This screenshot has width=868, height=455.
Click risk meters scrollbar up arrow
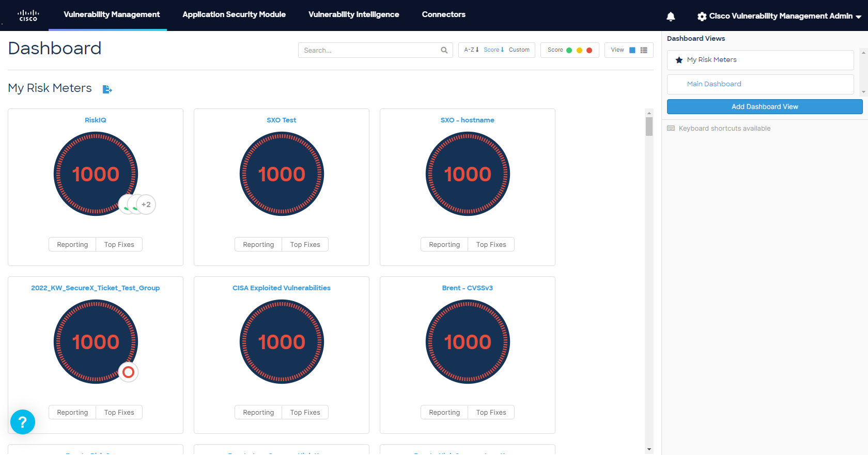(649, 113)
